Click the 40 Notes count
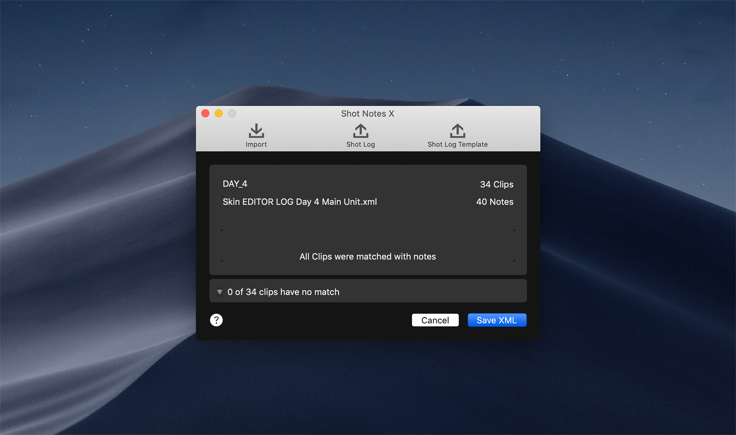The width and height of the screenshot is (736, 435). pyautogui.click(x=495, y=202)
